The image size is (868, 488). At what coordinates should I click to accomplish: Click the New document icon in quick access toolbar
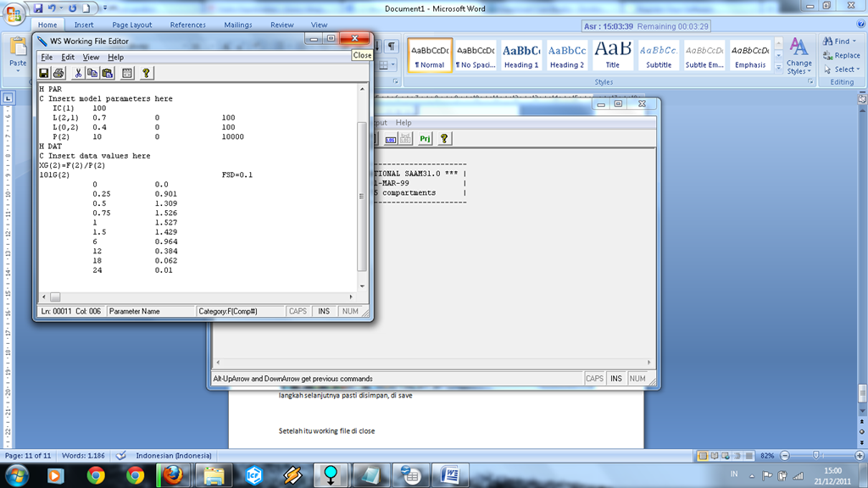[x=86, y=8]
